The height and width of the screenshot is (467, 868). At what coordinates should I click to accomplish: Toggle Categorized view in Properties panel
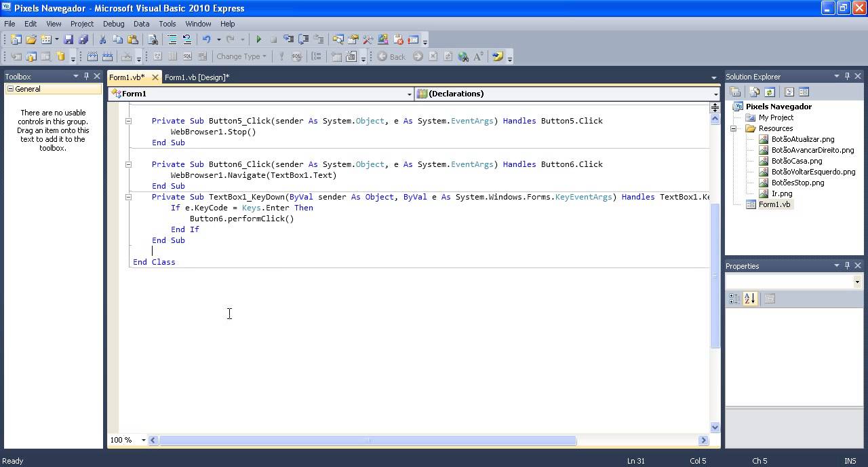tap(734, 299)
